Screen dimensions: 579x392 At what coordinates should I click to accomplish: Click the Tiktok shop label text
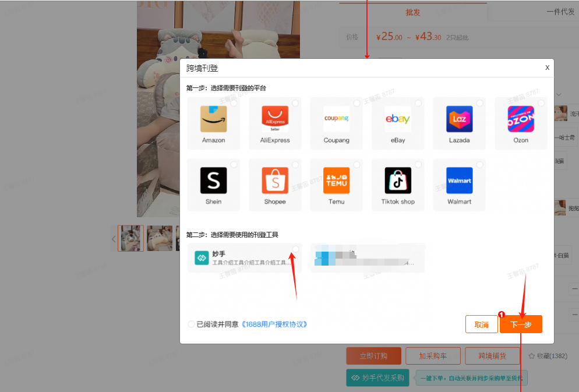[398, 202]
